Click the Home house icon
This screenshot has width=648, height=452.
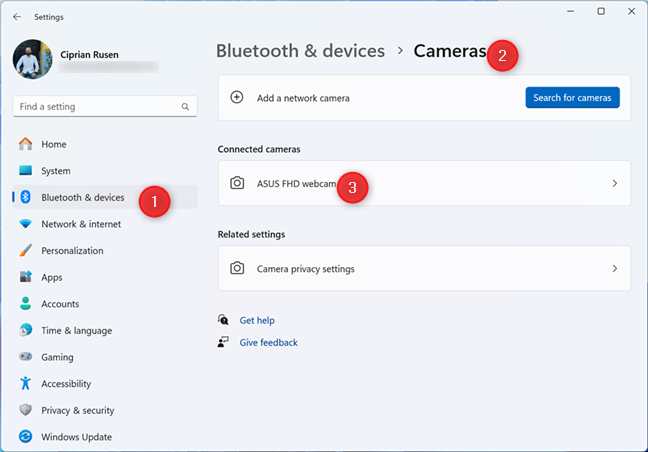pos(26,144)
